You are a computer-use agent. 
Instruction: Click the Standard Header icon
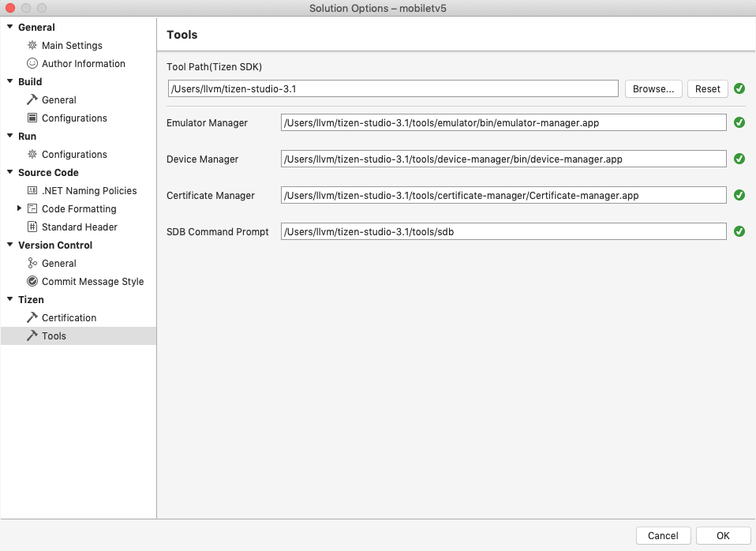[32, 227]
